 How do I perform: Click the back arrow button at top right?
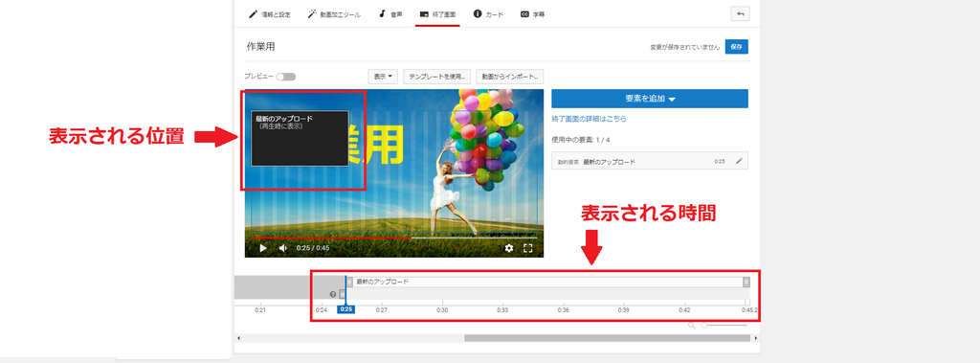(x=740, y=13)
